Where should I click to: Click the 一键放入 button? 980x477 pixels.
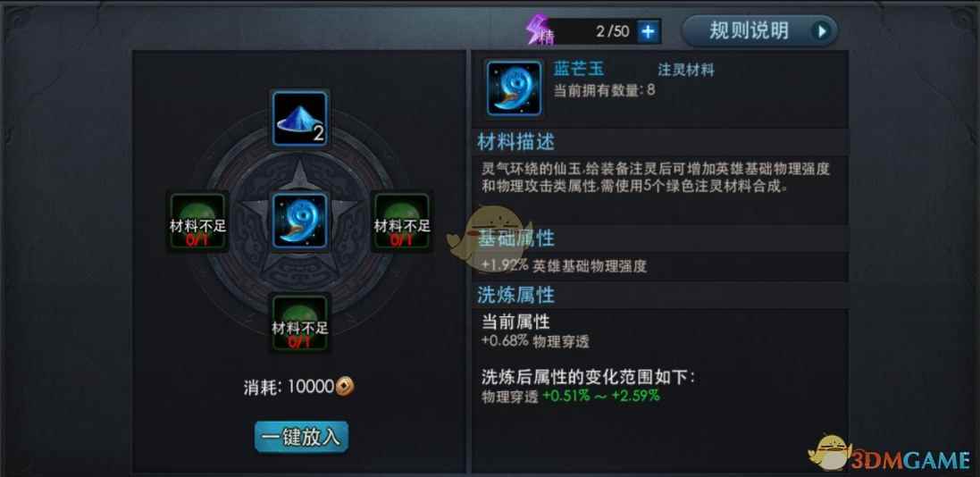coord(301,437)
